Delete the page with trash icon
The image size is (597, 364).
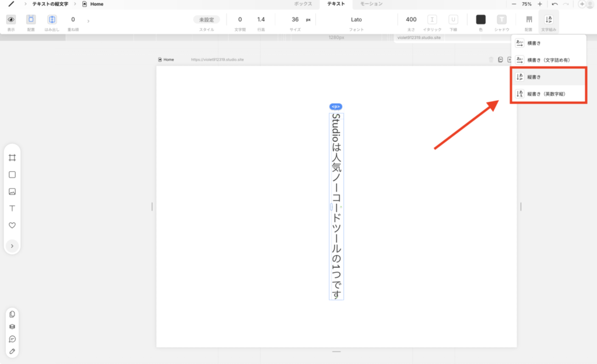click(x=491, y=60)
